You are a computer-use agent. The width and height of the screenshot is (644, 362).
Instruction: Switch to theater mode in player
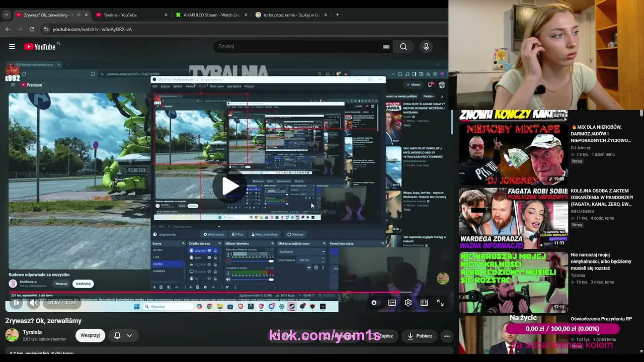point(424,303)
